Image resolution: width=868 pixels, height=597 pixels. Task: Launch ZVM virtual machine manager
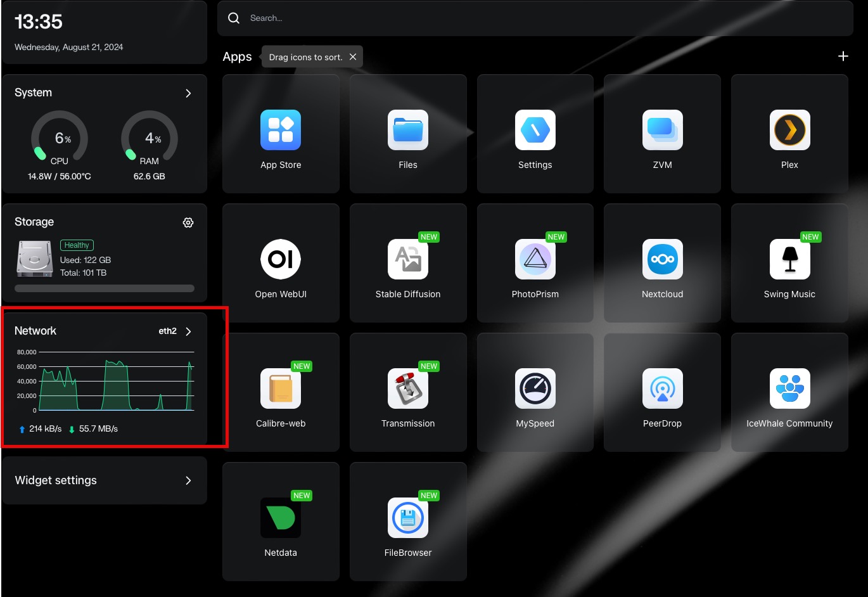click(x=663, y=130)
